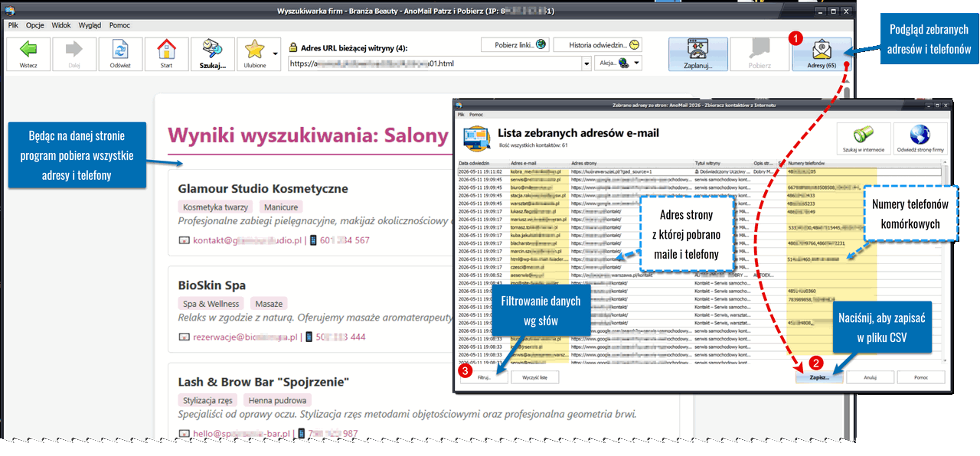Click the Zaplanuj scheduler button
This screenshot has height=456, width=980.
[698, 54]
